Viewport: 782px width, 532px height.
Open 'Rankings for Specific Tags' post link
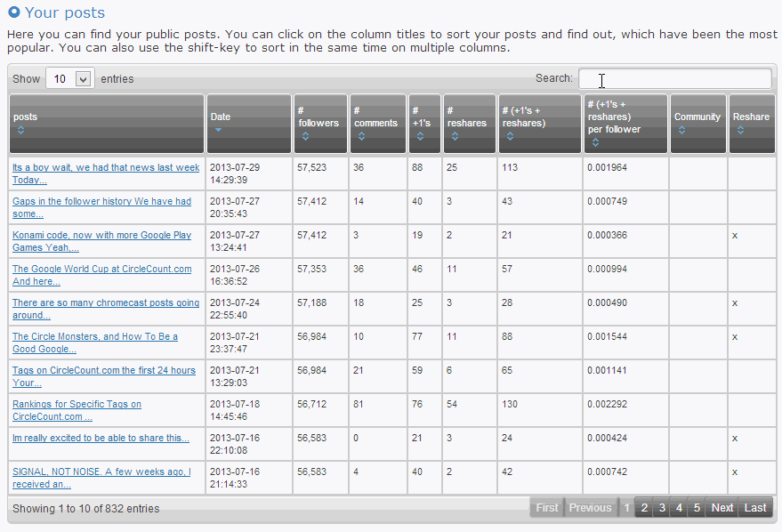(x=77, y=411)
